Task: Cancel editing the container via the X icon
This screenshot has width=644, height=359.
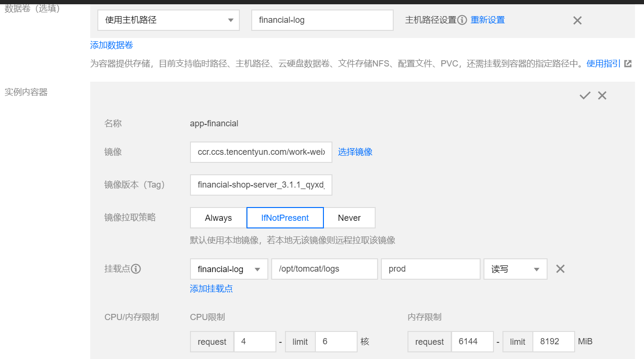Action: (x=602, y=95)
